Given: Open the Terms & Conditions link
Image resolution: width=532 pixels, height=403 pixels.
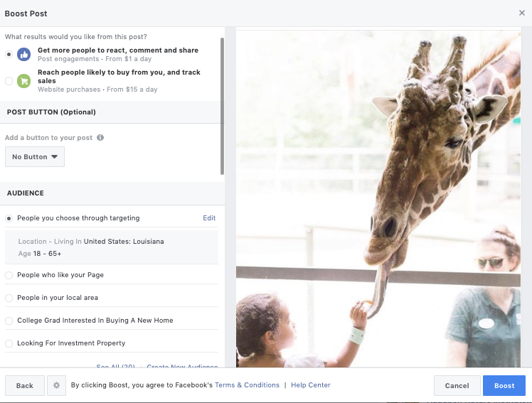Looking at the screenshot, I should point(247,385).
